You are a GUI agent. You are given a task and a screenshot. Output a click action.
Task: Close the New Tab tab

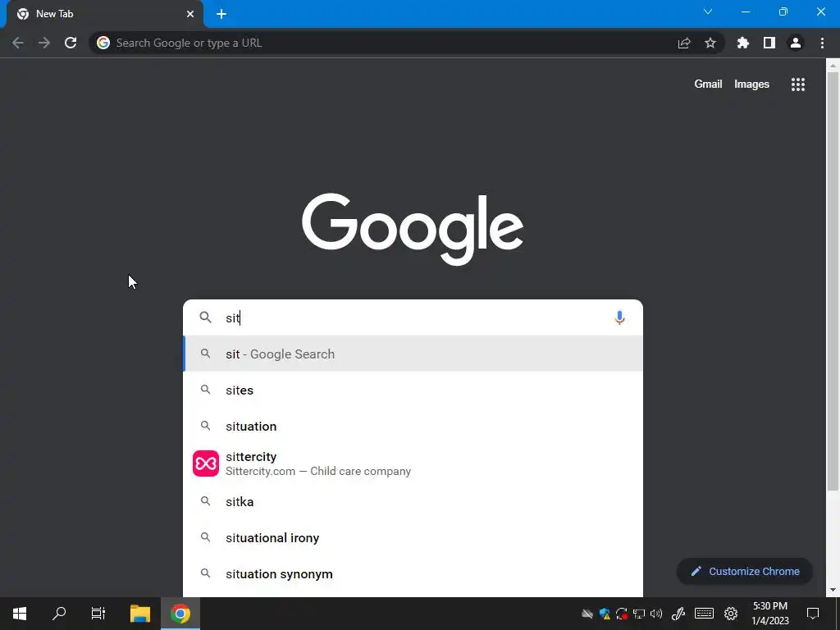pyautogui.click(x=190, y=14)
